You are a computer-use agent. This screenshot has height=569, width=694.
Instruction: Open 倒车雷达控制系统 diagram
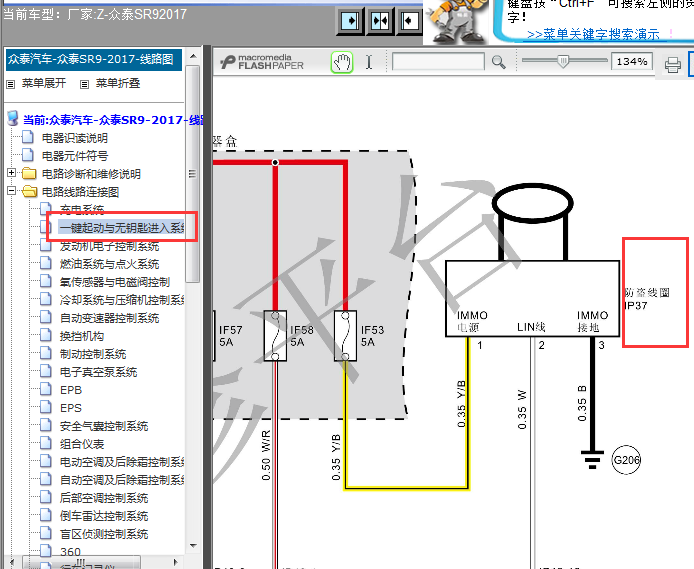click(104, 516)
